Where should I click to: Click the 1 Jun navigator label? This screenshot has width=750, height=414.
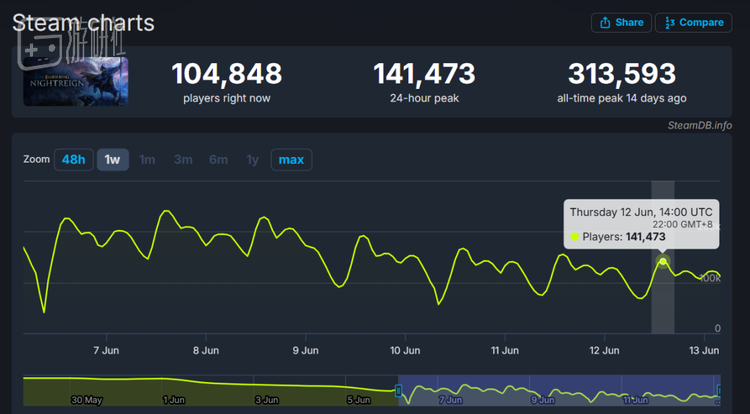[x=174, y=400]
